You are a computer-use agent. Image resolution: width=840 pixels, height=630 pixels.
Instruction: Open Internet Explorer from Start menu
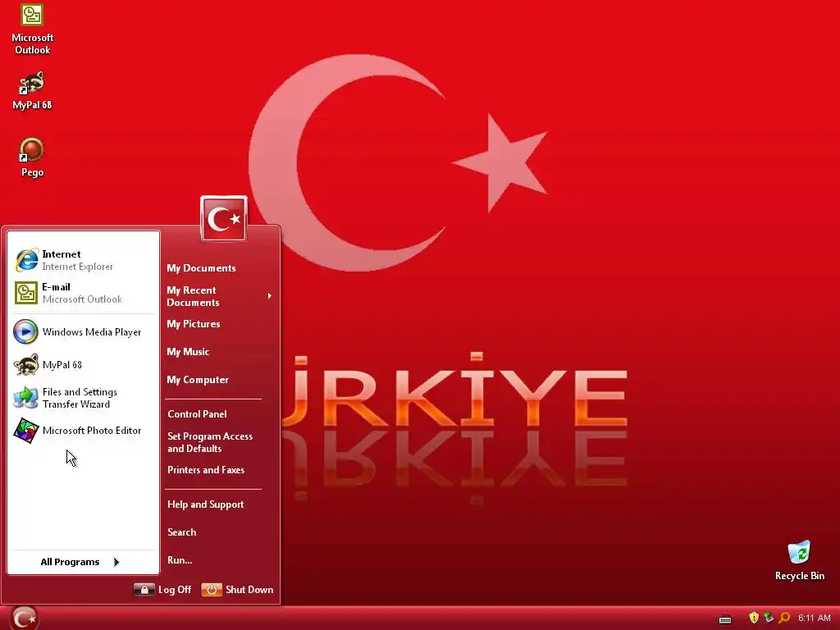coord(84,260)
